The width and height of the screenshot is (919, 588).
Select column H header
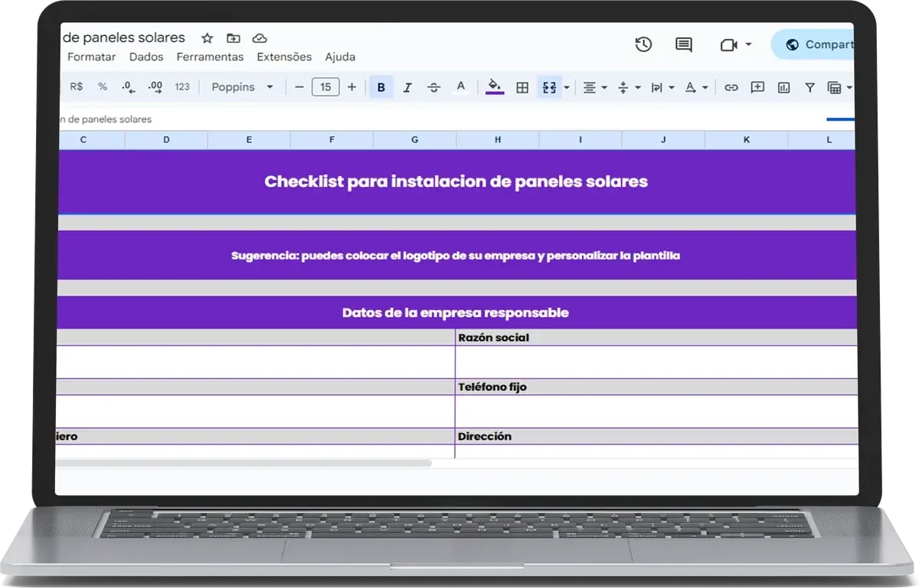[498, 139]
